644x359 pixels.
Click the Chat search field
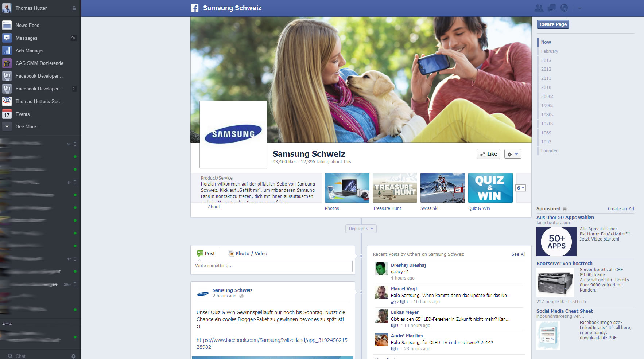point(36,356)
